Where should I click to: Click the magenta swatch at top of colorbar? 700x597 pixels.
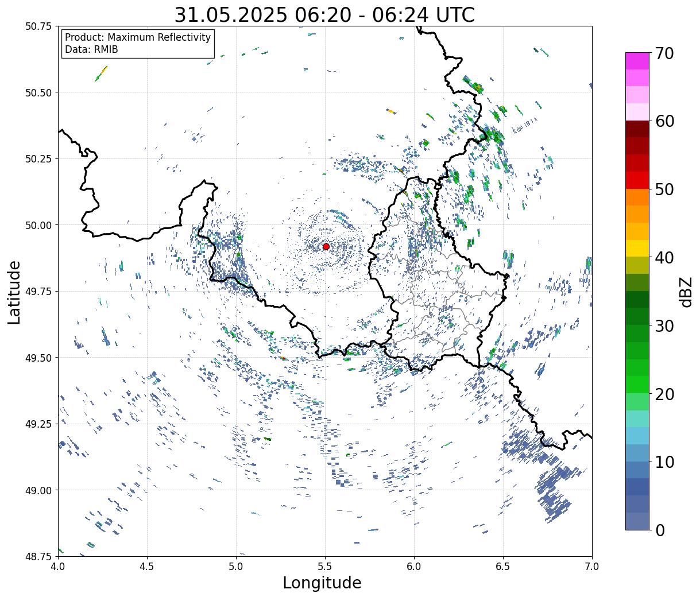[637, 61]
